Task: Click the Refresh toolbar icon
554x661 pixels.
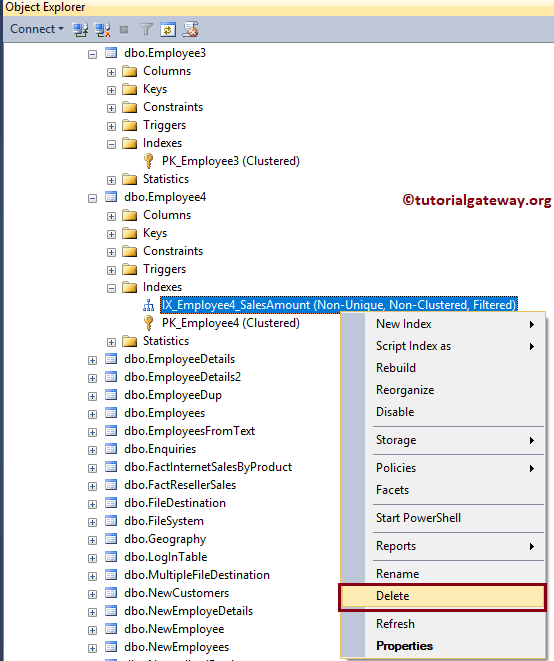Action: [168, 30]
